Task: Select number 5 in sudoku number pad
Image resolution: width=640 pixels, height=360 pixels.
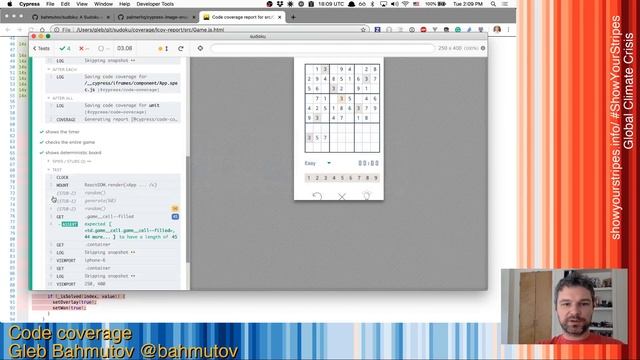Action: 342,178
